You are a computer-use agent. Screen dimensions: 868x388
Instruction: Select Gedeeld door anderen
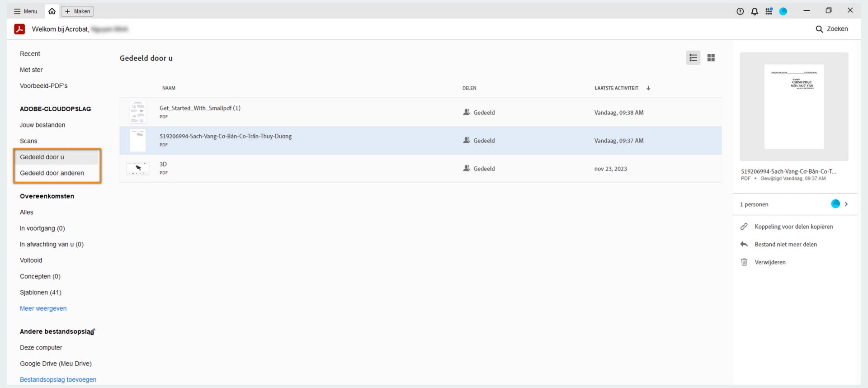tap(52, 173)
